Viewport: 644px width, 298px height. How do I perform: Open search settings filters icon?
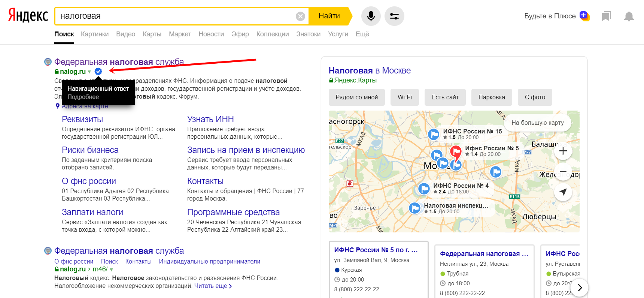[394, 16]
